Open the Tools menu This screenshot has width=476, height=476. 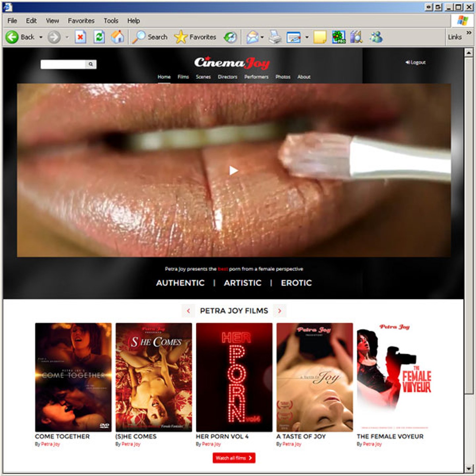point(111,21)
